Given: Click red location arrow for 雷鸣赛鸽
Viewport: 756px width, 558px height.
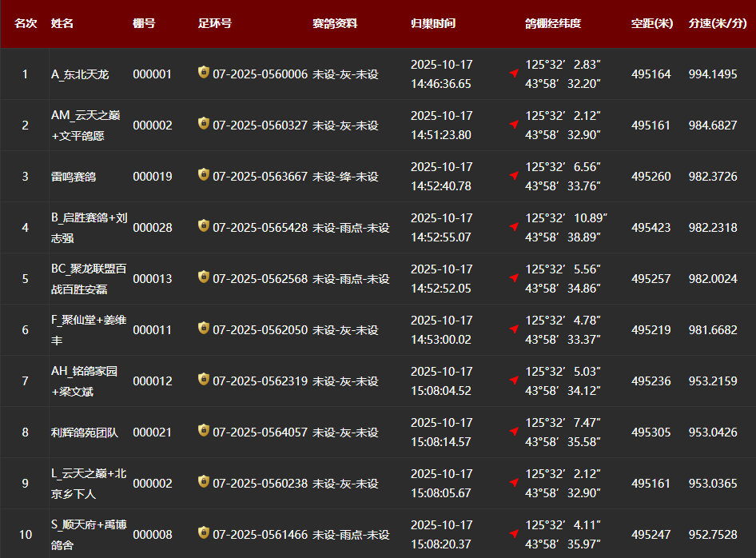Looking at the screenshot, I should click(x=514, y=176).
